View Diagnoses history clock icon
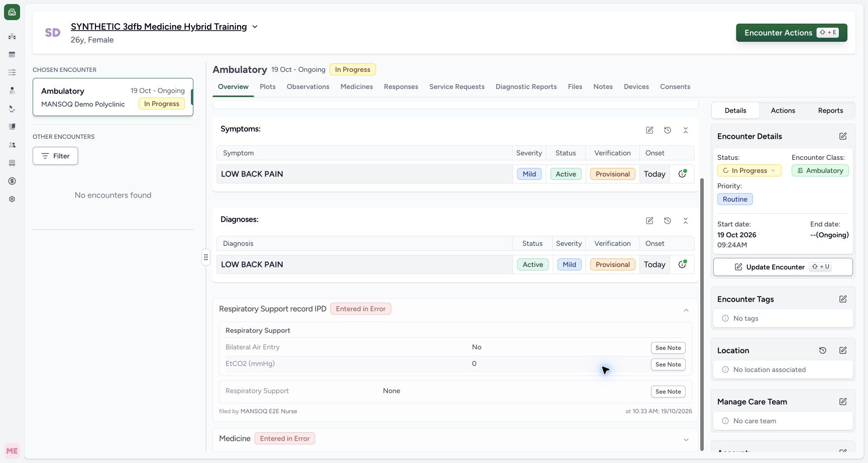This screenshot has width=868, height=463. coord(668,221)
